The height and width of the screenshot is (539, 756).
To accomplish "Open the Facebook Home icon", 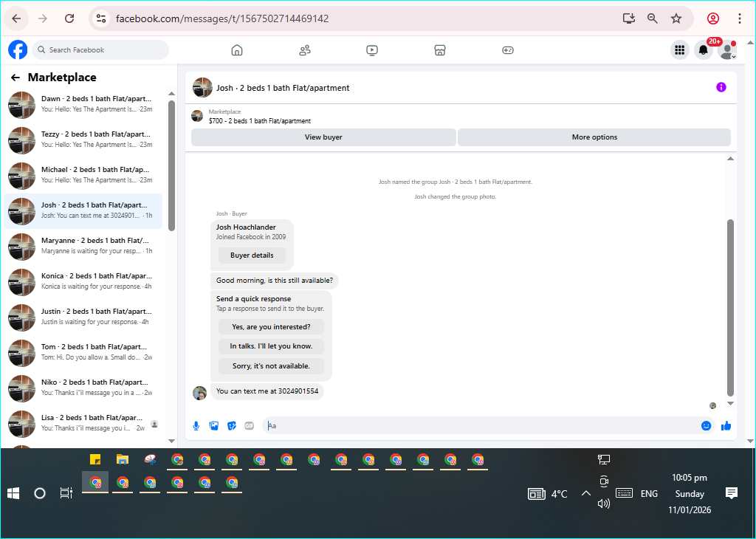I will point(237,49).
